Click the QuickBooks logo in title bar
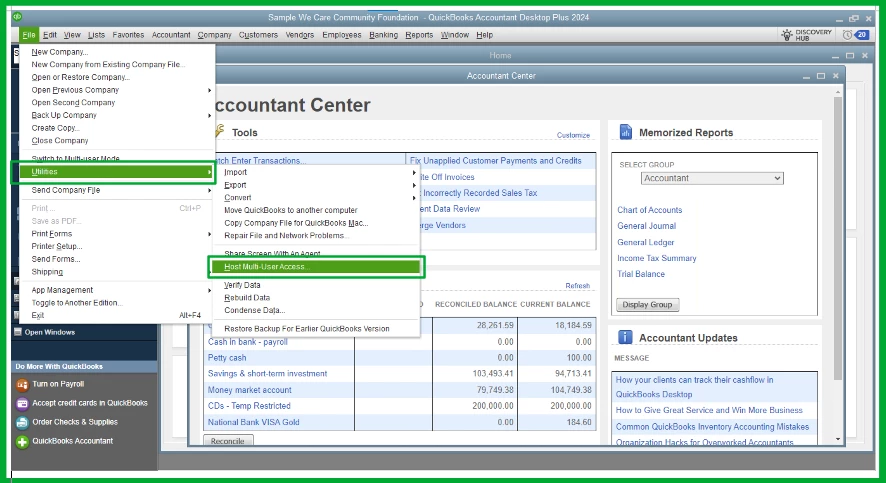886x483 pixels. (x=18, y=17)
